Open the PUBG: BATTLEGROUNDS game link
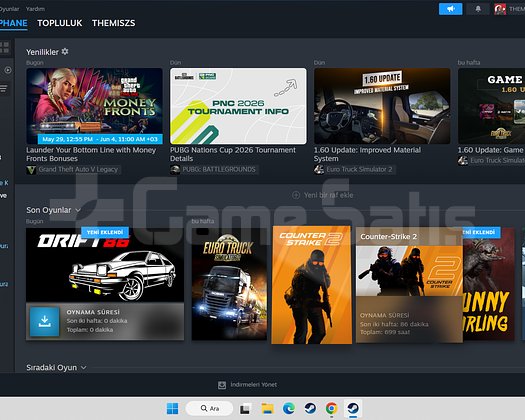The height and width of the screenshot is (420, 525). (x=219, y=169)
